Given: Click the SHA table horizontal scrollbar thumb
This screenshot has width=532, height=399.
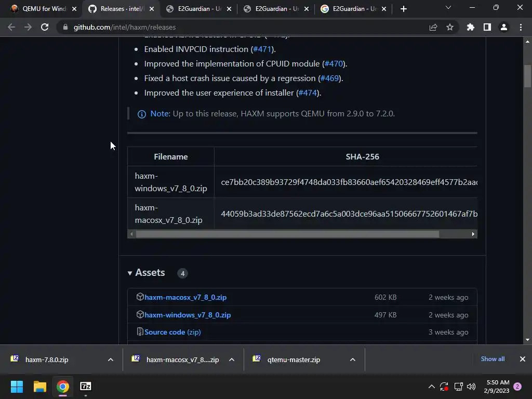Looking at the screenshot, I should click(x=287, y=234).
